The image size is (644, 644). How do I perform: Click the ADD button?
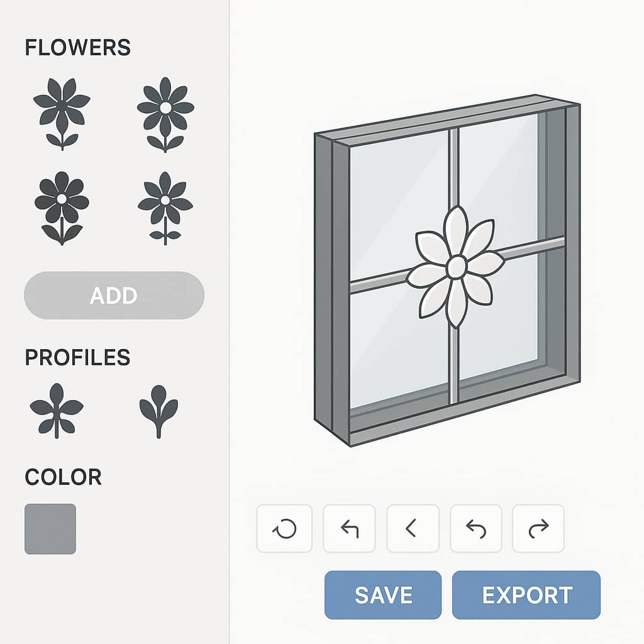(x=114, y=296)
